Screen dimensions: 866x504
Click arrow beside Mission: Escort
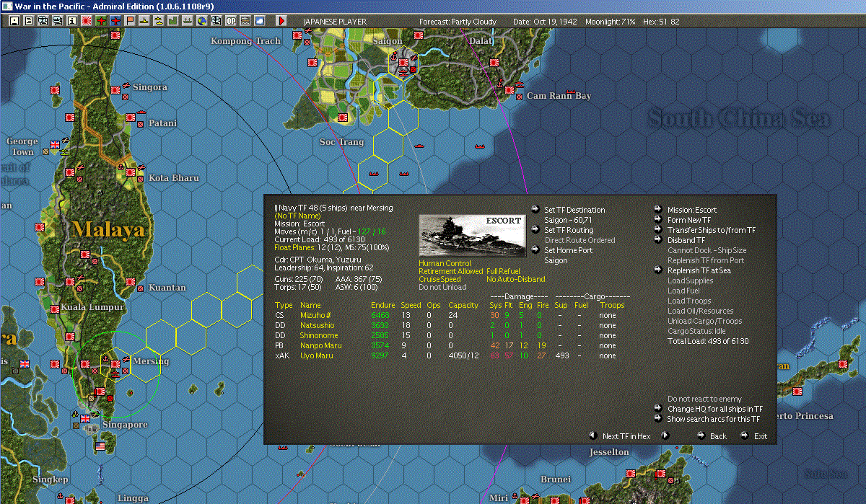coord(658,209)
